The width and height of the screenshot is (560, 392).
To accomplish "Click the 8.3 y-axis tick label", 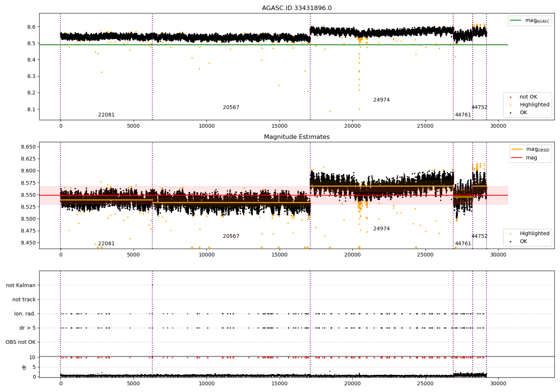I will 31,77.
